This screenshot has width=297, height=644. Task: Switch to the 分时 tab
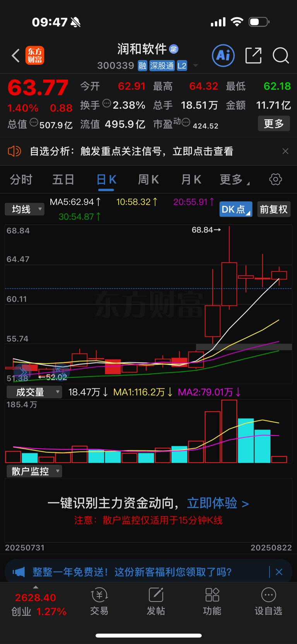[x=21, y=180]
